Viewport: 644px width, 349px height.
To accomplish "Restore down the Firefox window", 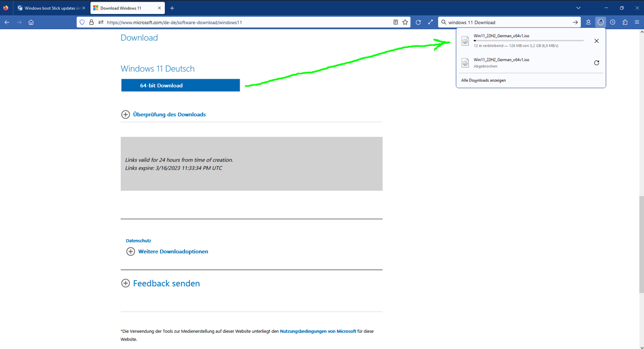I will [622, 8].
